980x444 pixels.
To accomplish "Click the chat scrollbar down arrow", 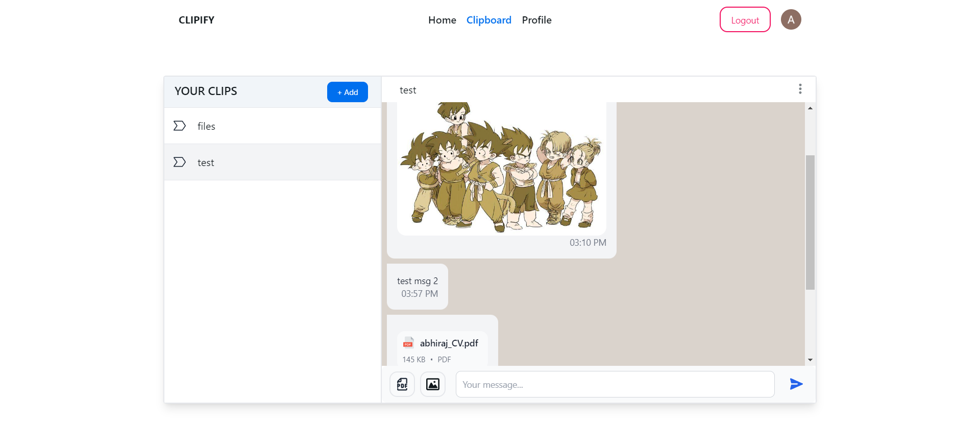I will pyautogui.click(x=810, y=360).
